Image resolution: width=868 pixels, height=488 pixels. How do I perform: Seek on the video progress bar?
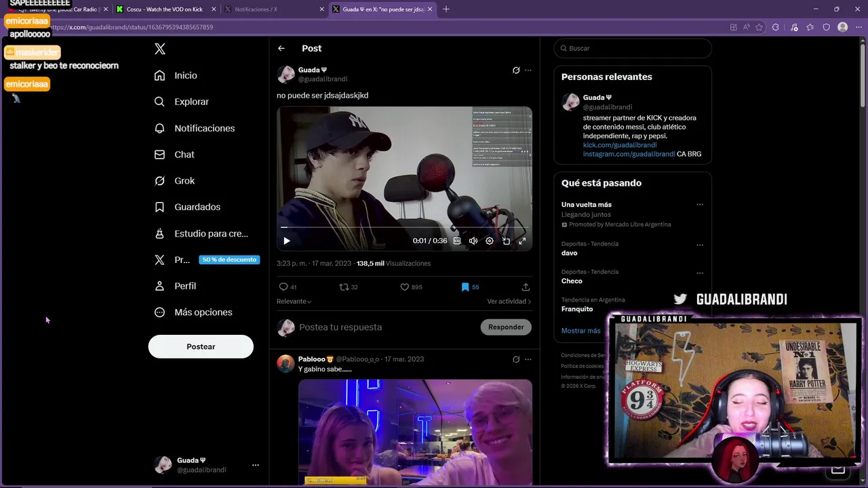click(404, 228)
